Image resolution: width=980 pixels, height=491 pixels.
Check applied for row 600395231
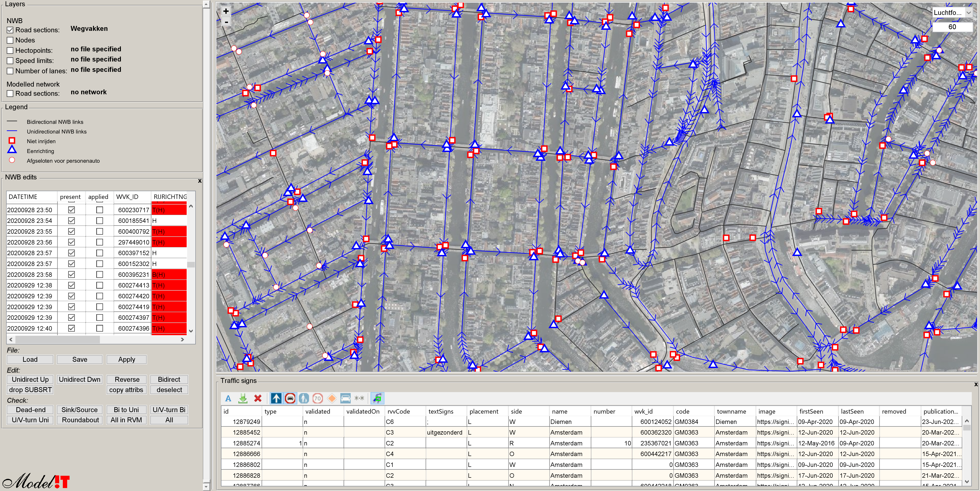click(100, 275)
